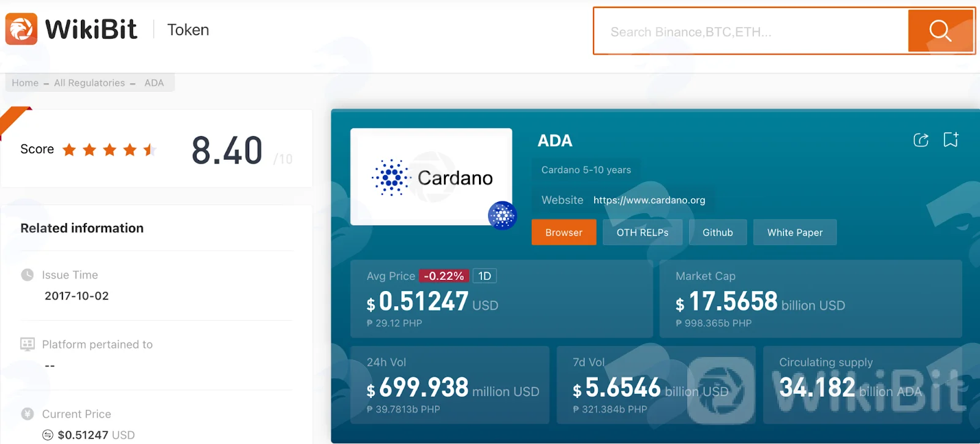Click the Score star rating
Screen dimensions: 980x444
pos(109,149)
